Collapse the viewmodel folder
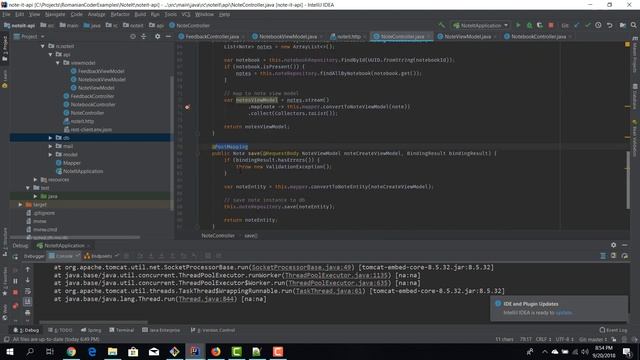Screen dimensions: 640x360 (x=58, y=63)
